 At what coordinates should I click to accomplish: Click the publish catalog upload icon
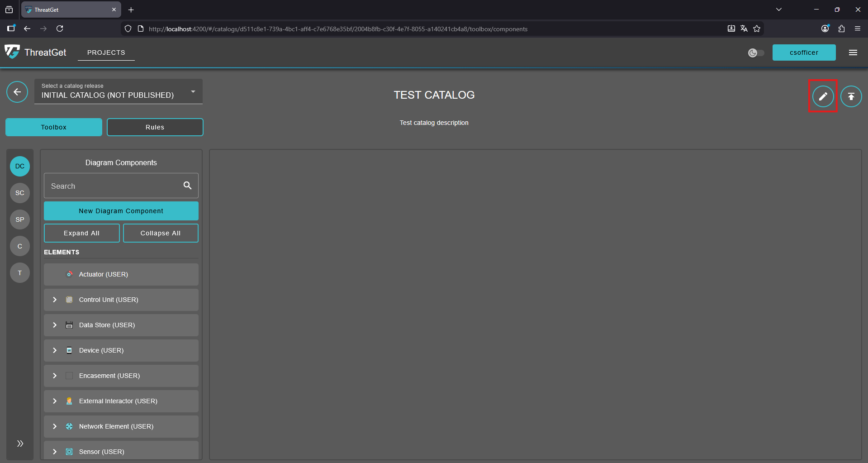click(x=851, y=96)
